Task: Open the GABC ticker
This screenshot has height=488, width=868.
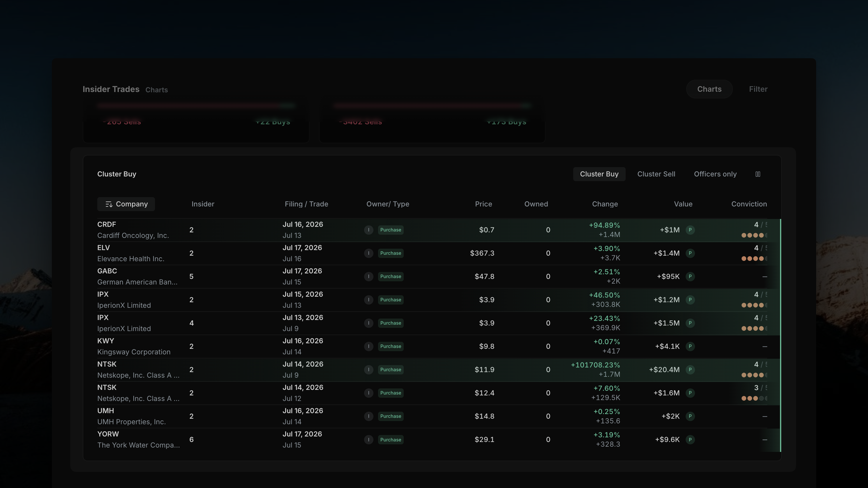Action: (x=107, y=271)
